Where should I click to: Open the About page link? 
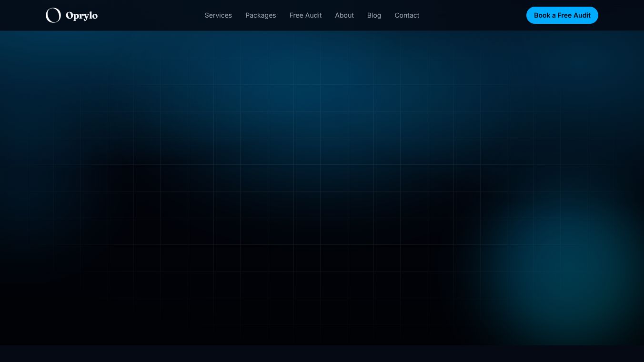pyautogui.click(x=344, y=15)
